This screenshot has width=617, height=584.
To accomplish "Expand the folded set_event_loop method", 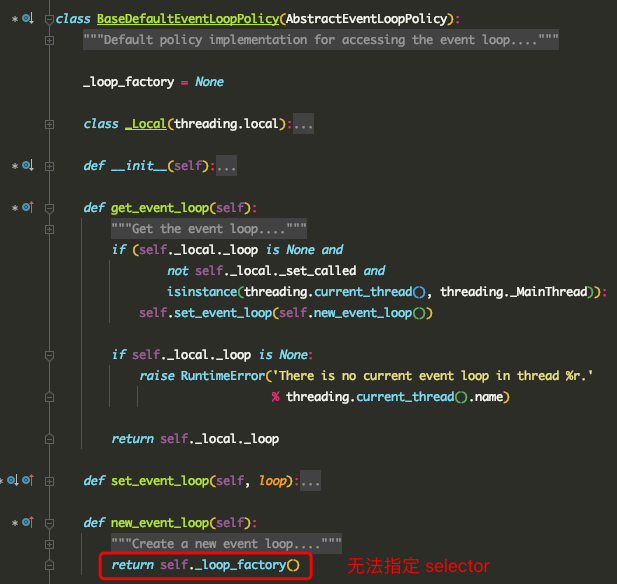I will [x=49, y=481].
